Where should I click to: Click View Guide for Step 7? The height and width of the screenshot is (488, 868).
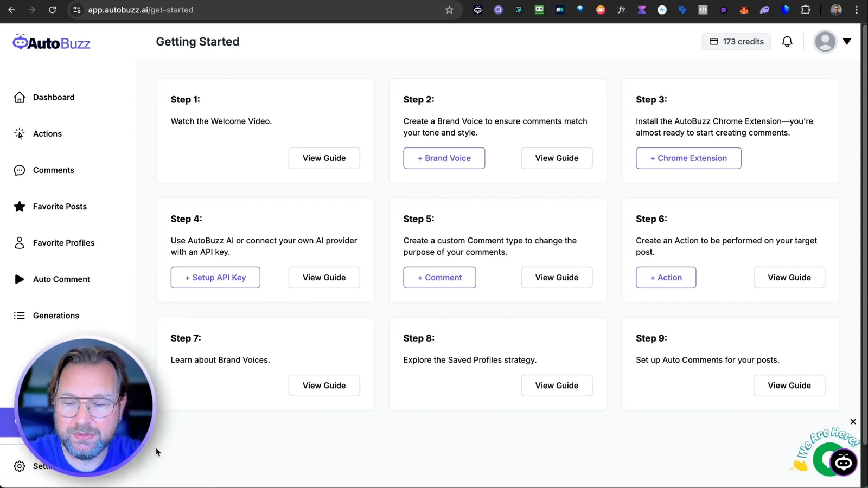pos(324,386)
